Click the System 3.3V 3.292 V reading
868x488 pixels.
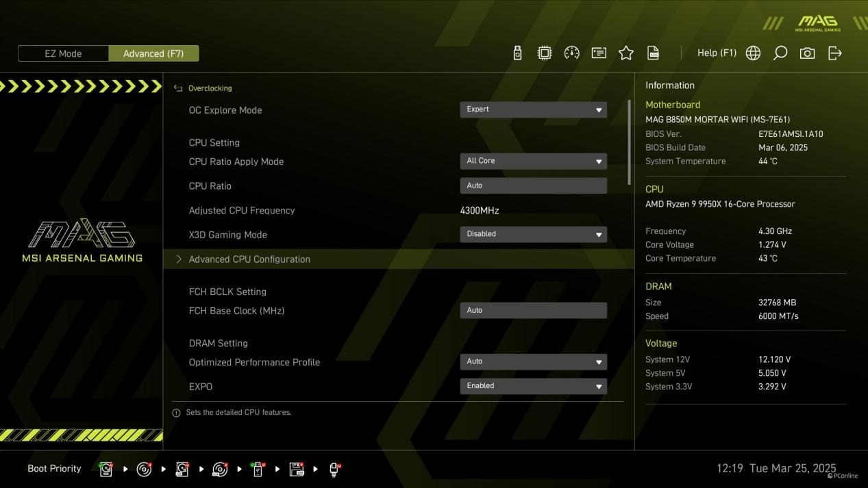tap(772, 387)
